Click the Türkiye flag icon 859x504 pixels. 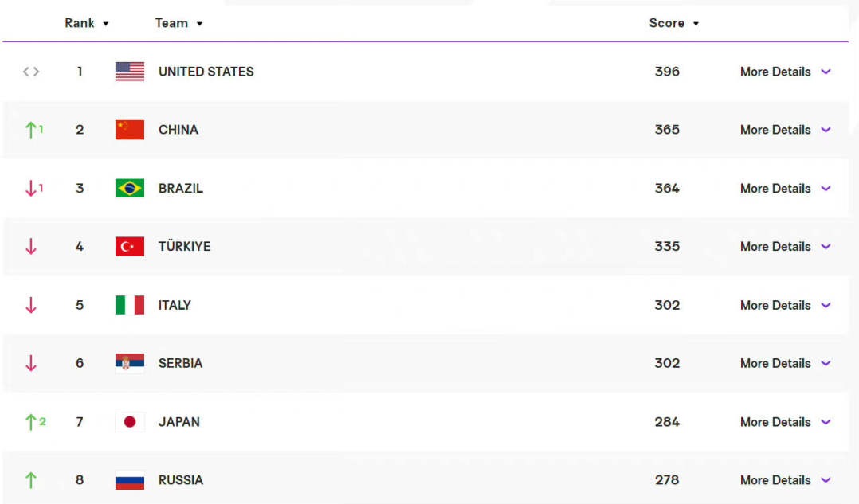click(x=130, y=246)
